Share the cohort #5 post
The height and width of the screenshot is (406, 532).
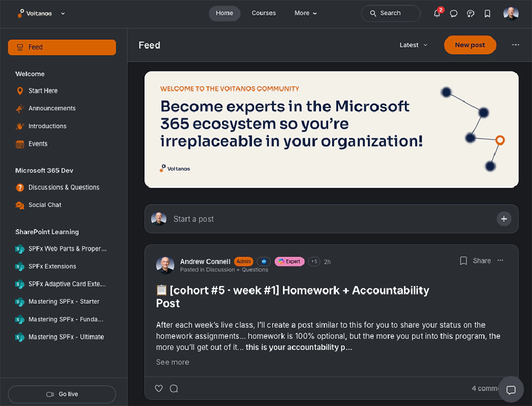pos(482,260)
